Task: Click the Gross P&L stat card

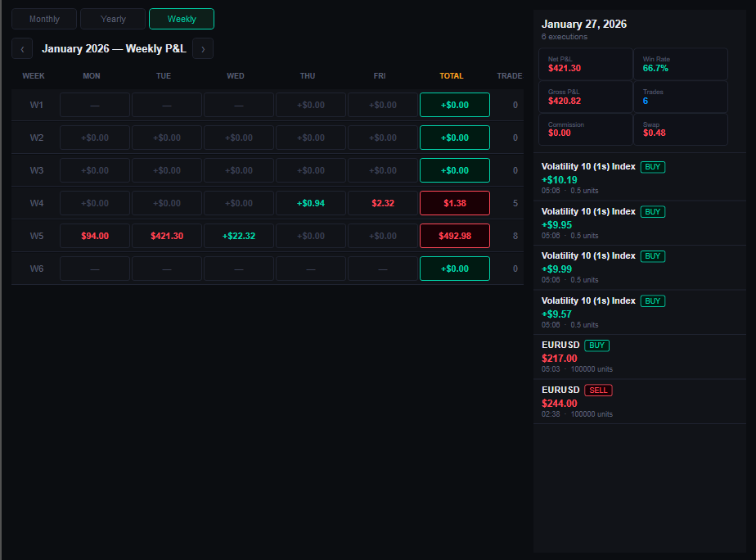Action: (585, 97)
